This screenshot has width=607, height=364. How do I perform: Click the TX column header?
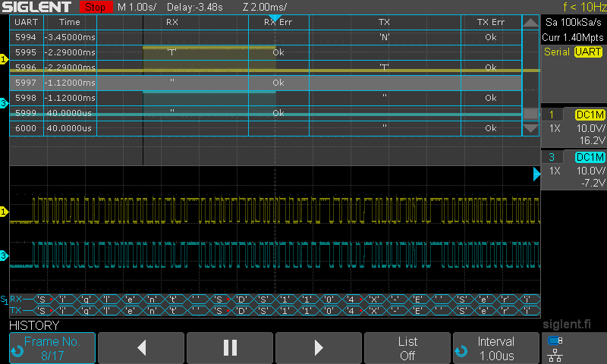point(385,22)
